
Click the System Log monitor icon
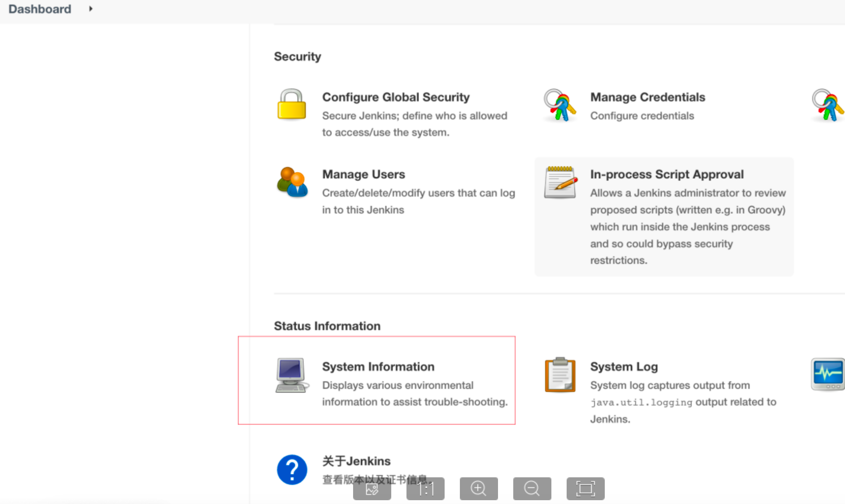829,375
